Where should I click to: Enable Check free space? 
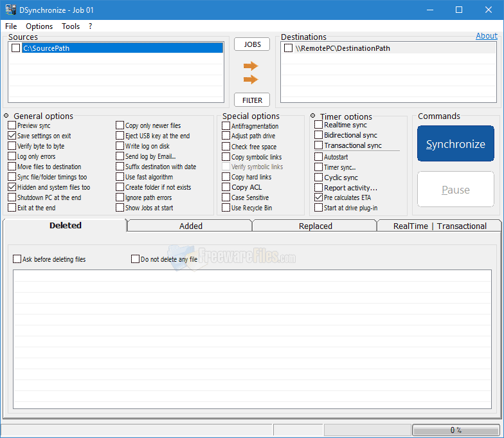click(226, 147)
